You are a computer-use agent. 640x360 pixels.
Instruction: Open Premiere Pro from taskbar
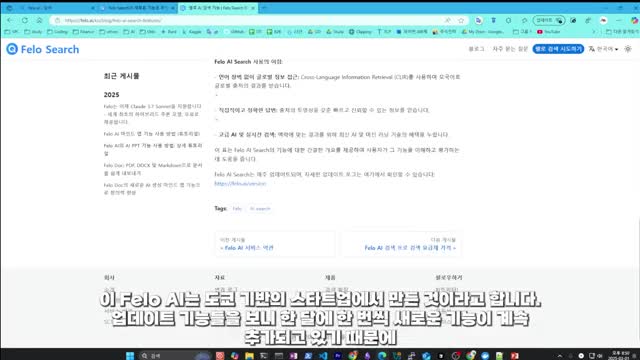[338, 356]
